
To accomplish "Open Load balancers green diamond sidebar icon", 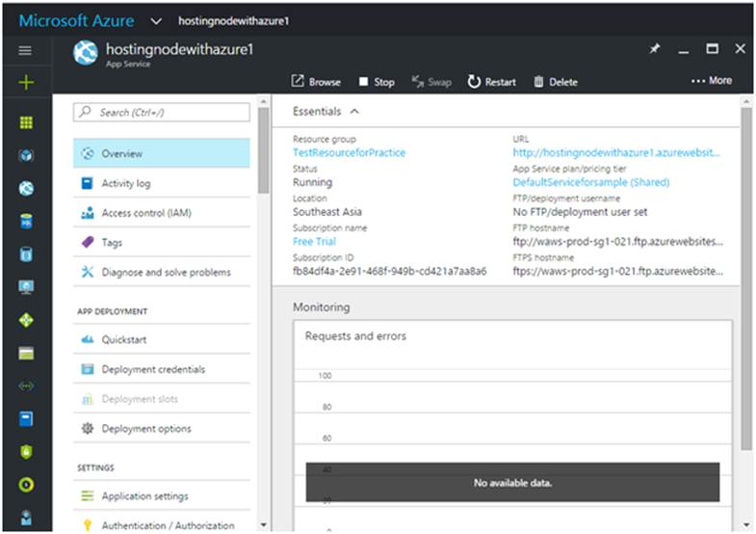I will pyautogui.click(x=26, y=320).
